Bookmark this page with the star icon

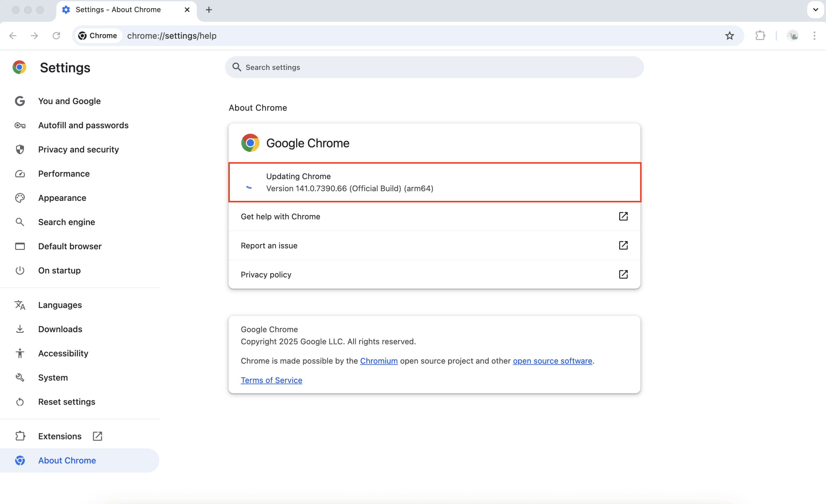(730, 35)
